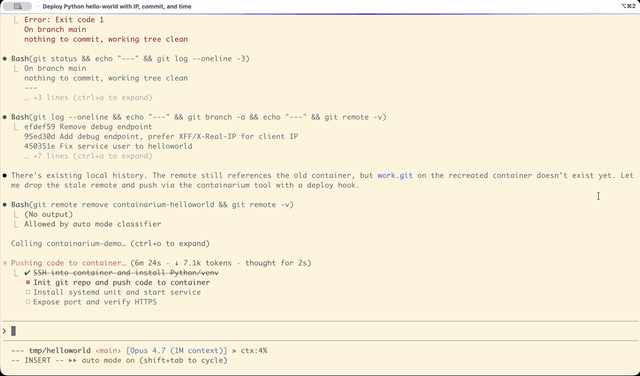Click 'efdef59 Remove debug endpoint' commit line
The height and width of the screenshot is (376, 640).
coord(88,127)
